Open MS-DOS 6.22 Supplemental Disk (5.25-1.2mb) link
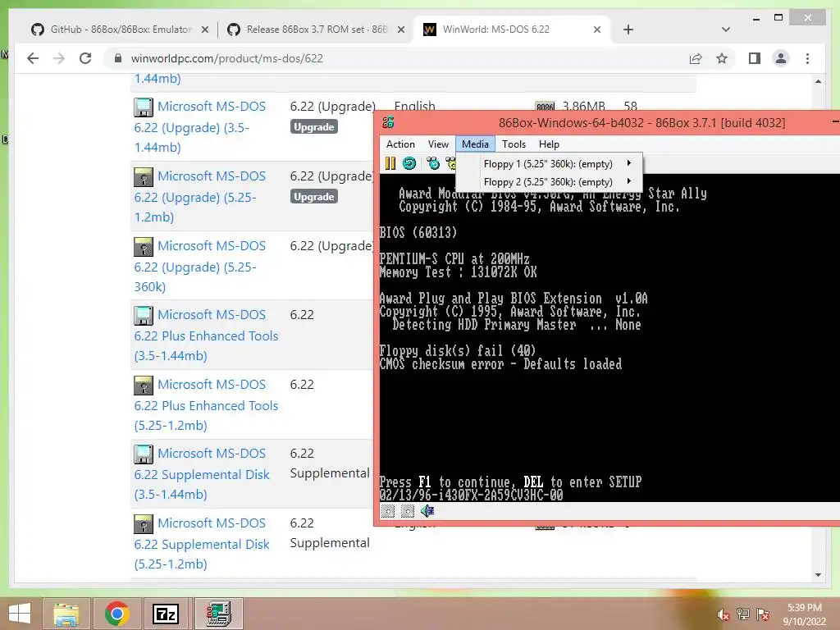This screenshot has width=840, height=630. point(202,544)
